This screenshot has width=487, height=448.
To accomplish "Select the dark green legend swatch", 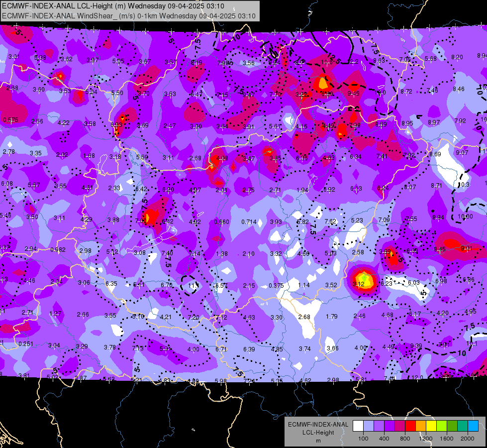I will point(452,426).
